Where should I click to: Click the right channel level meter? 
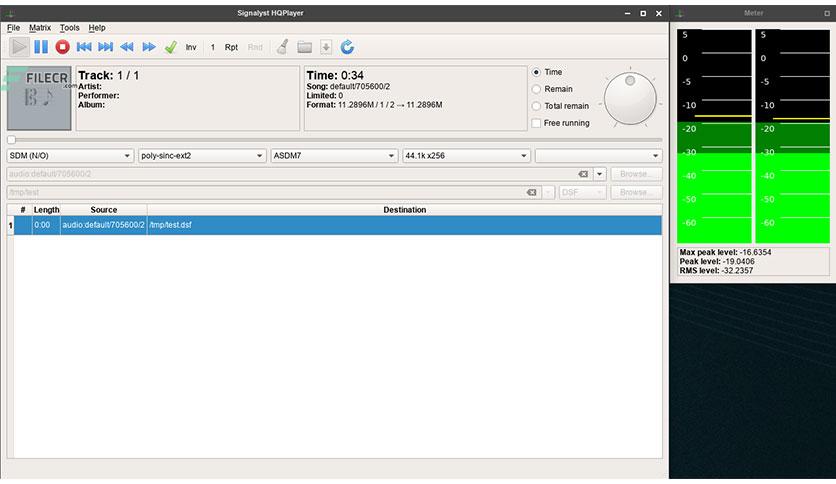pos(792,136)
